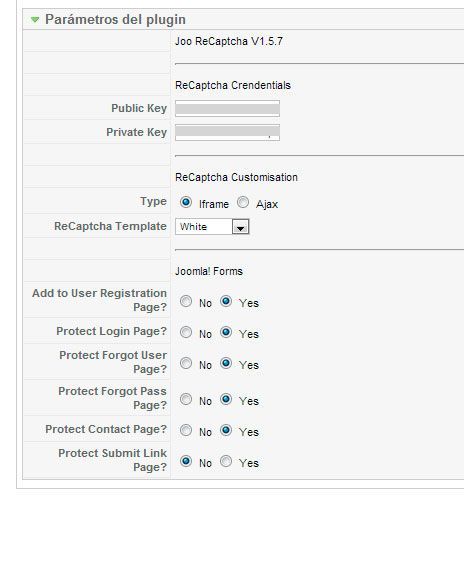The image size is (464, 562).
Task: Click the Parámetros del plugin heading
Action: tap(115, 19)
